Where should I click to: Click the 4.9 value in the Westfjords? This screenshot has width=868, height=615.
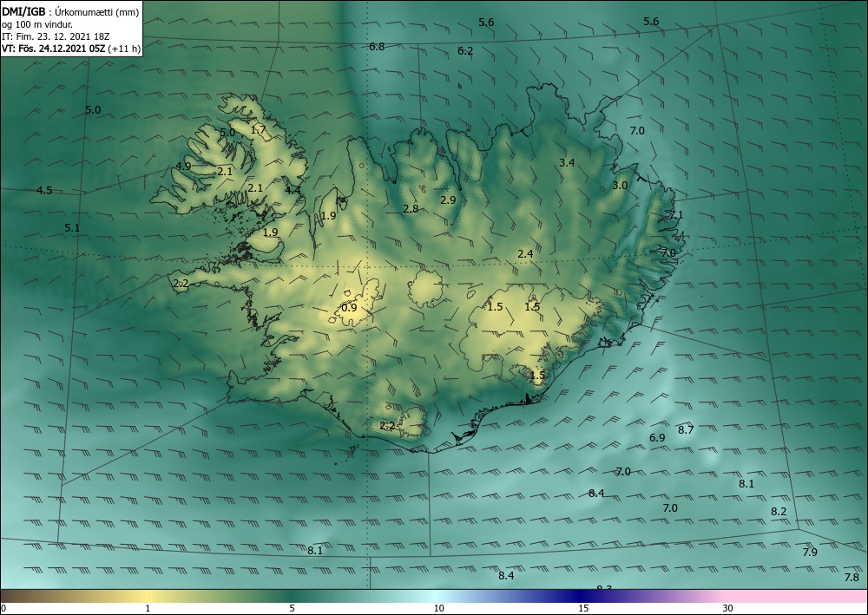click(183, 166)
